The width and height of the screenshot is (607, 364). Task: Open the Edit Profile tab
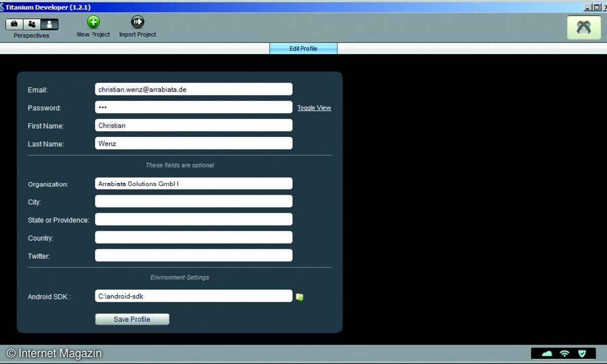pyautogui.click(x=303, y=49)
